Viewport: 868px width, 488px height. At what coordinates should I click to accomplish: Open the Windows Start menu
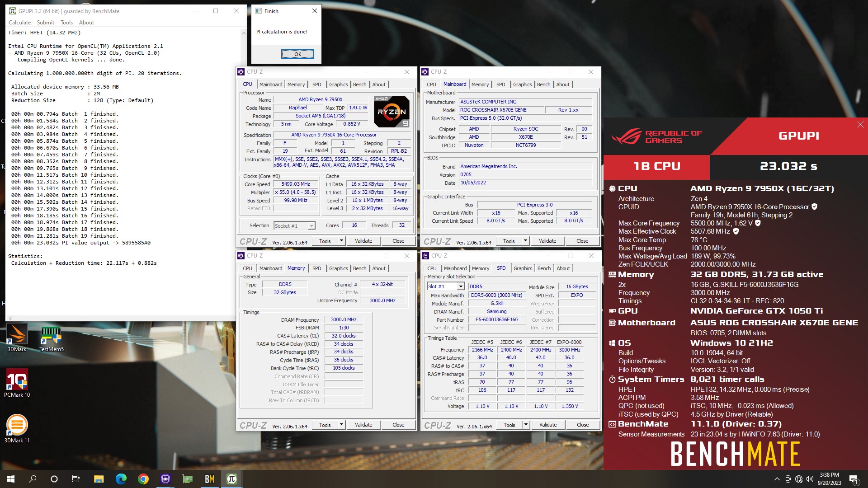[x=11, y=479]
